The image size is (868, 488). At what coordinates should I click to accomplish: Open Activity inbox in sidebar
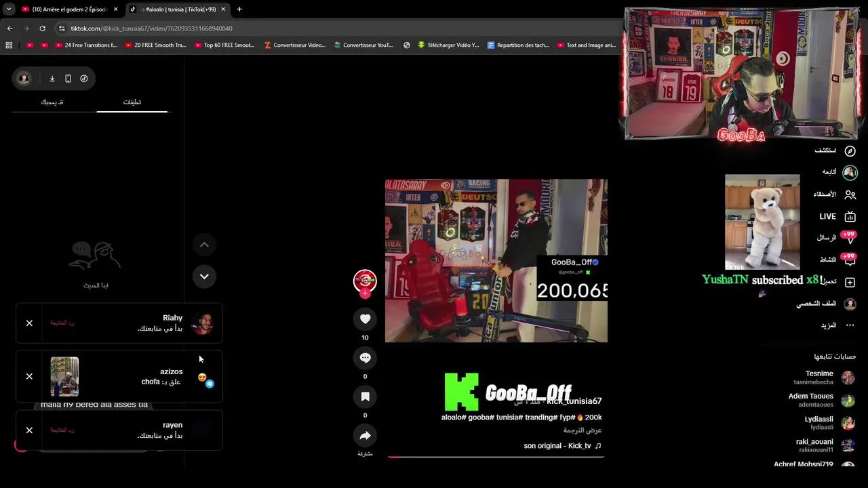pyautogui.click(x=838, y=260)
